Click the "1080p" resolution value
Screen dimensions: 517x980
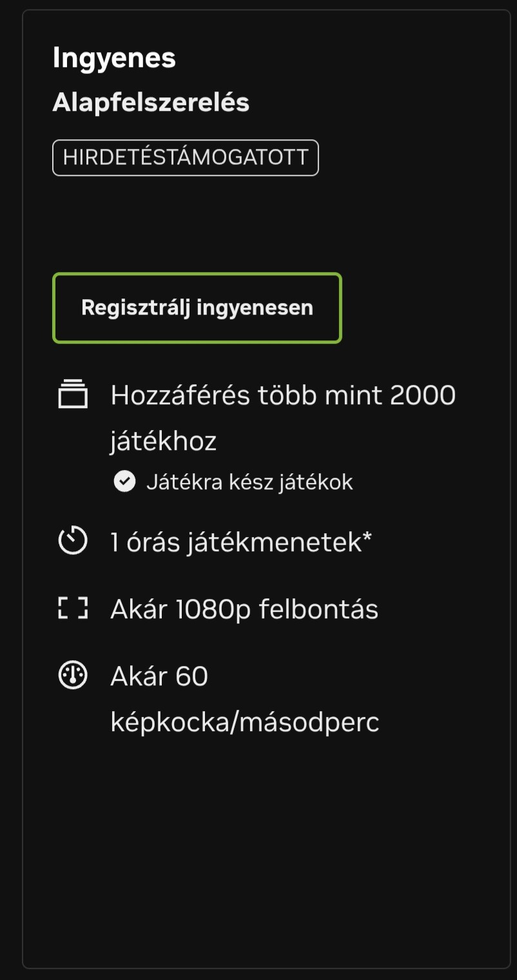click(213, 609)
